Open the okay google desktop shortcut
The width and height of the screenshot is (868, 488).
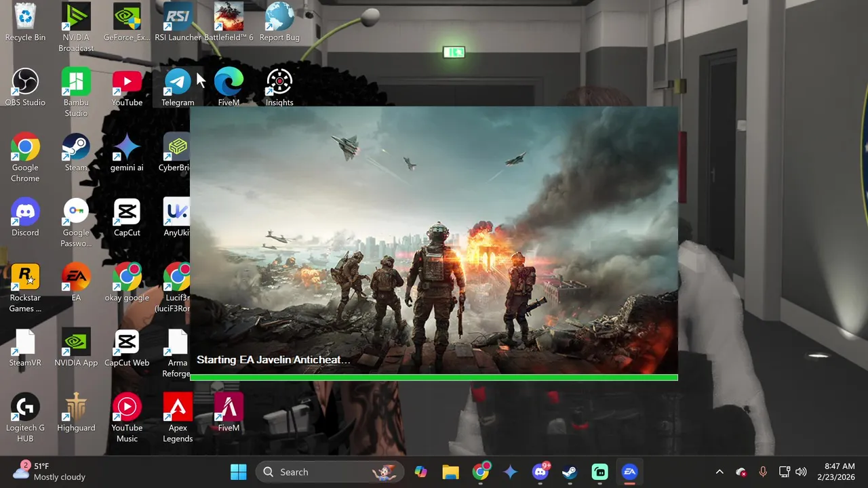coord(127,283)
